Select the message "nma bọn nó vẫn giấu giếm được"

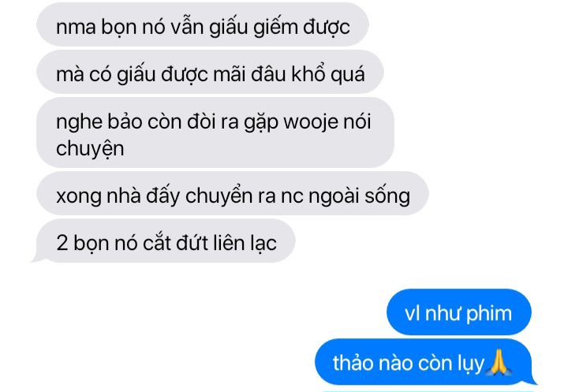point(203,24)
